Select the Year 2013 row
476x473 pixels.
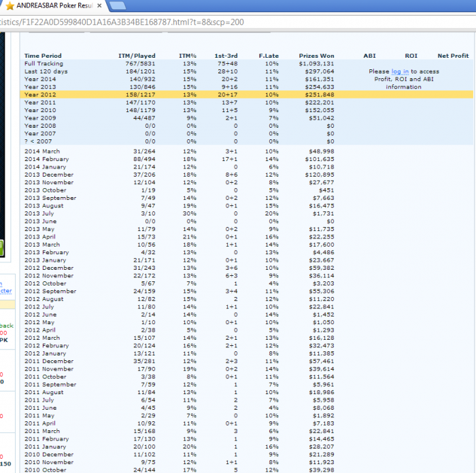(x=246, y=87)
